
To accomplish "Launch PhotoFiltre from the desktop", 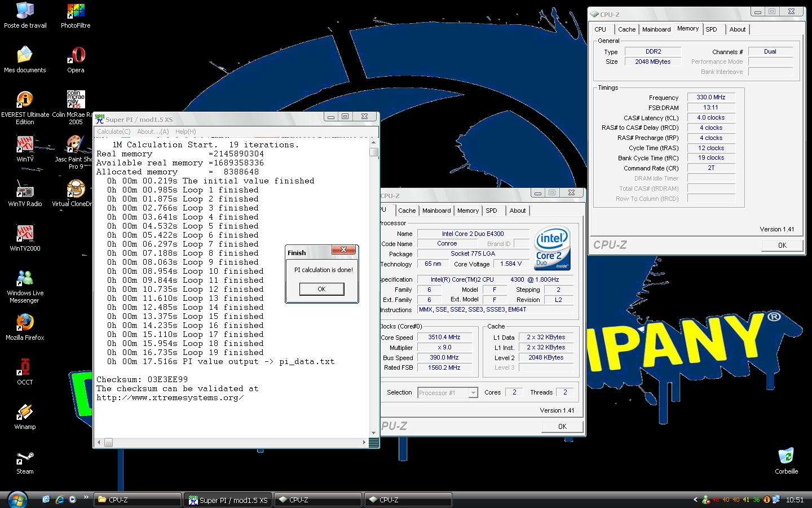I will 76,15.
